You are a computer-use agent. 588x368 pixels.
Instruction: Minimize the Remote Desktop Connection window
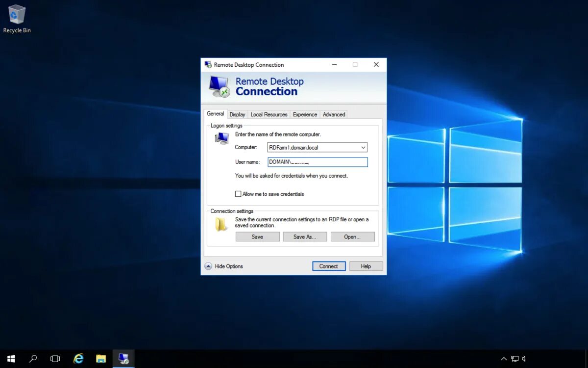(x=334, y=64)
